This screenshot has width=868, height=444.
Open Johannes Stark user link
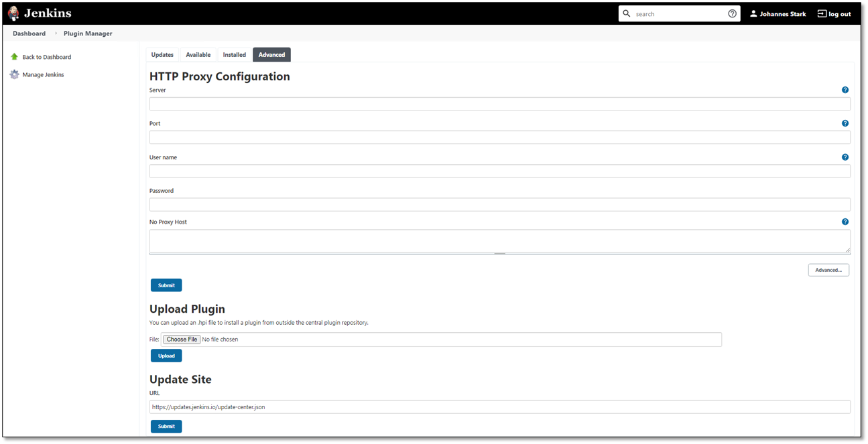click(x=783, y=14)
